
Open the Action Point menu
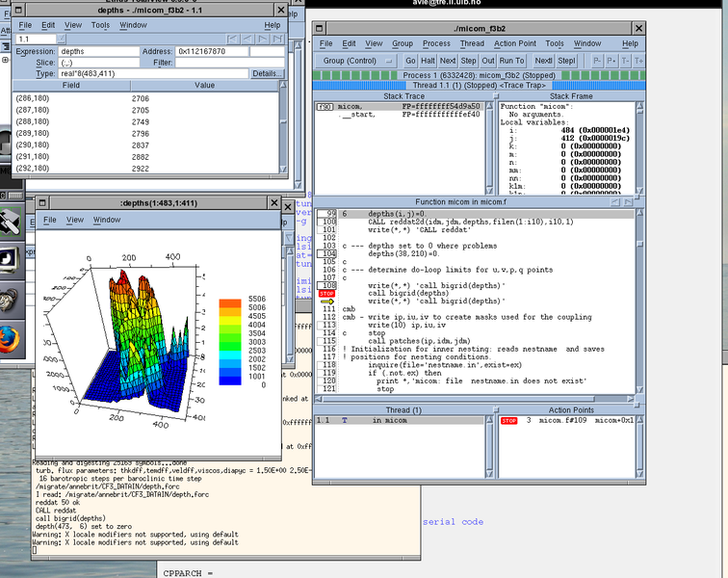pos(515,43)
